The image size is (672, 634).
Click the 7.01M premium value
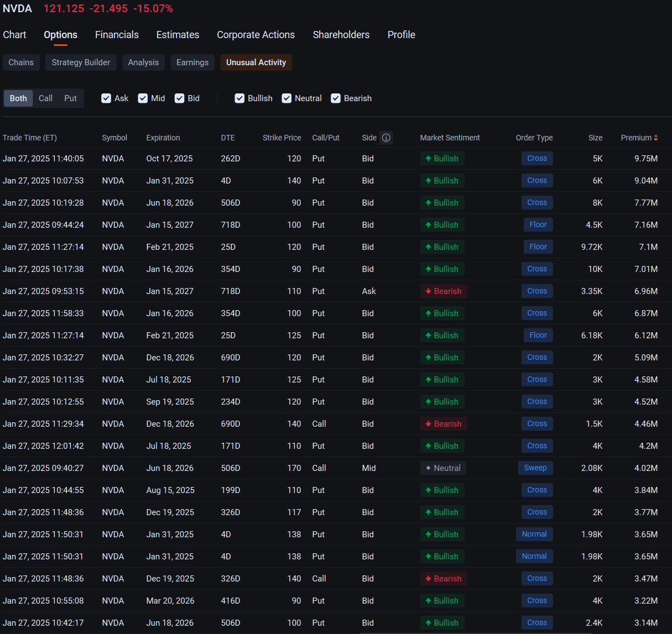[x=646, y=269]
